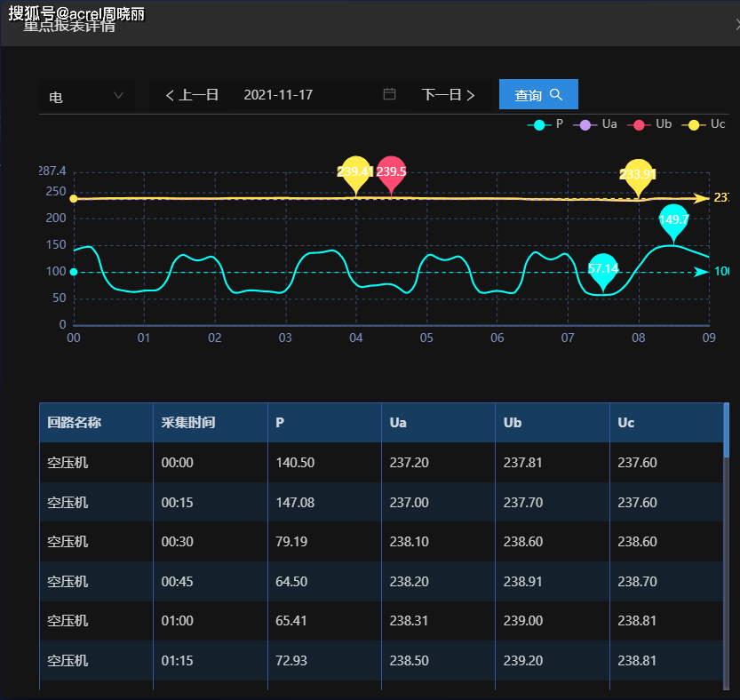
Task: Toggle the Uc legend color swatch
Action: (693, 124)
